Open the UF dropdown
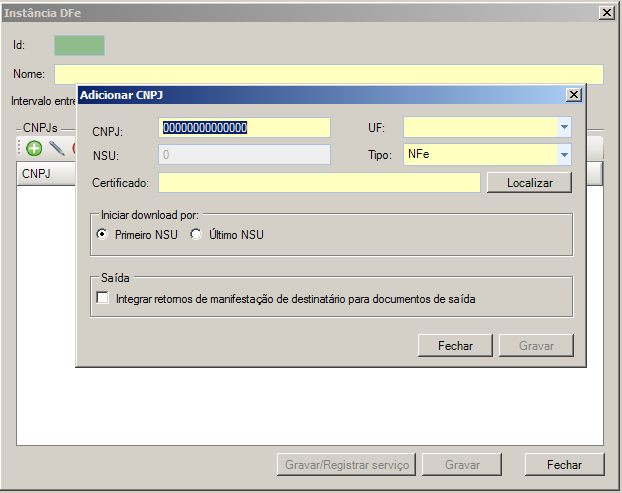Screen dimensions: 622x493 [564, 127]
